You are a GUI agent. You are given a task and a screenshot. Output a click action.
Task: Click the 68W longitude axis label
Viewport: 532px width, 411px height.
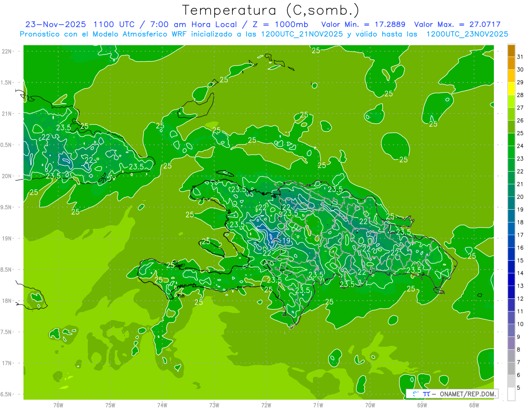(474, 405)
